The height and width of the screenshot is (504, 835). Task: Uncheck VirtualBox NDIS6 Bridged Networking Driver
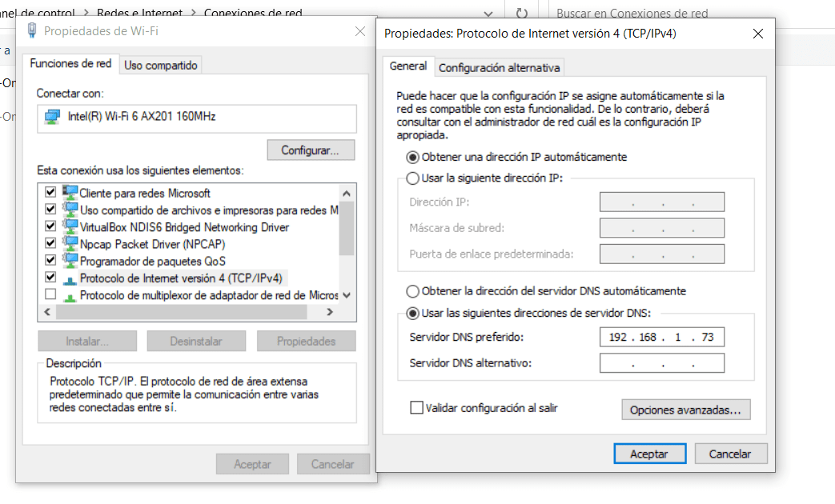point(50,226)
